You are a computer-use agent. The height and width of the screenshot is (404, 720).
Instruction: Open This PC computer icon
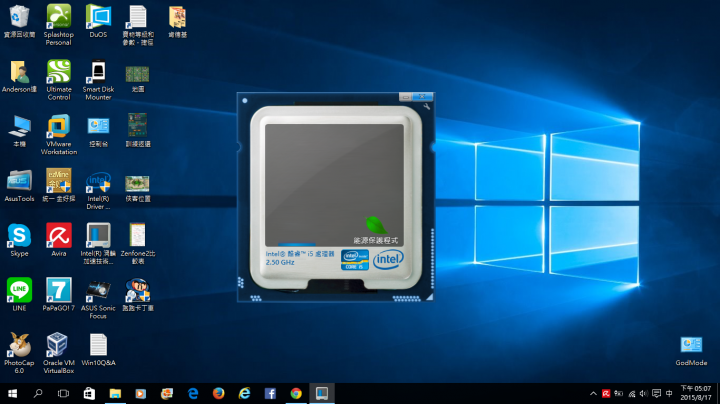[x=19, y=131]
